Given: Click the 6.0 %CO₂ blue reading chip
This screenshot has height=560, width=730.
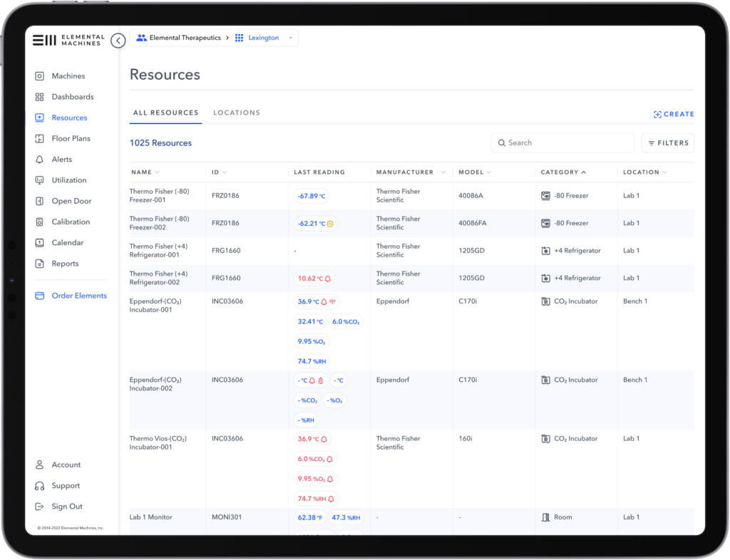Looking at the screenshot, I should [x=346, y=322].
